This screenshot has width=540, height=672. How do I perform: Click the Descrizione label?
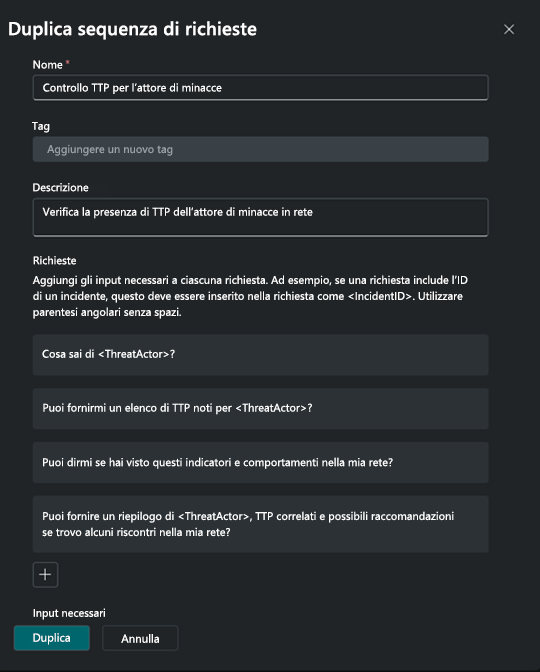coord(60,188)
